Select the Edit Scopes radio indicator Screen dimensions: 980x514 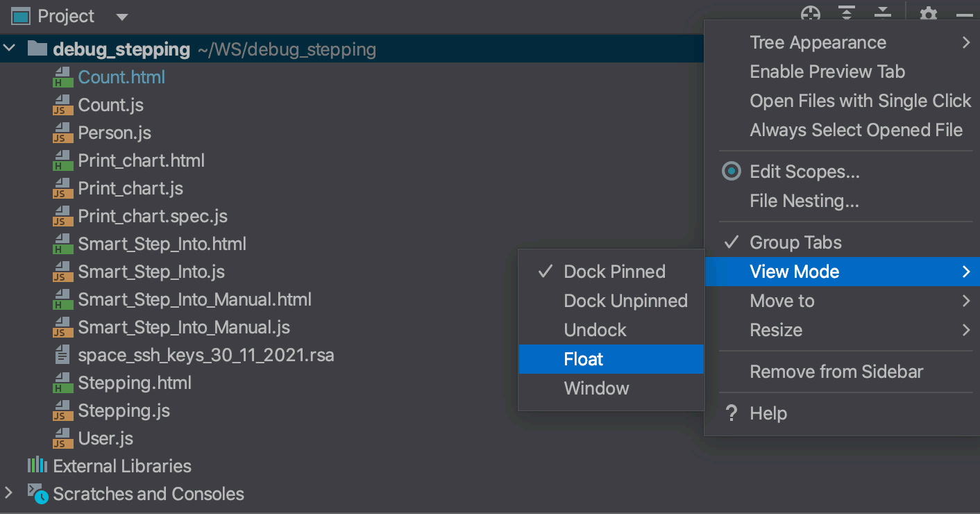click(732, 172)
